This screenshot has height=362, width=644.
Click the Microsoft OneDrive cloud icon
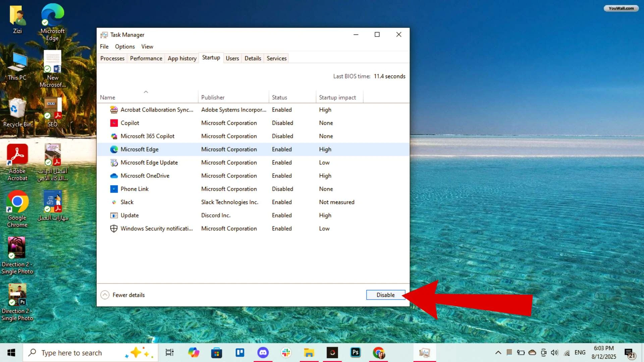coord(114,176)
